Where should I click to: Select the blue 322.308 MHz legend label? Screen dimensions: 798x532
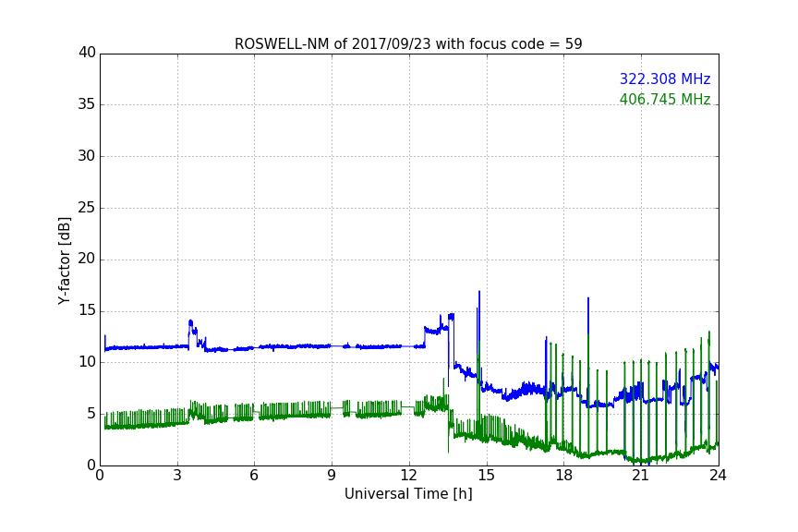[x=665, y=79]
